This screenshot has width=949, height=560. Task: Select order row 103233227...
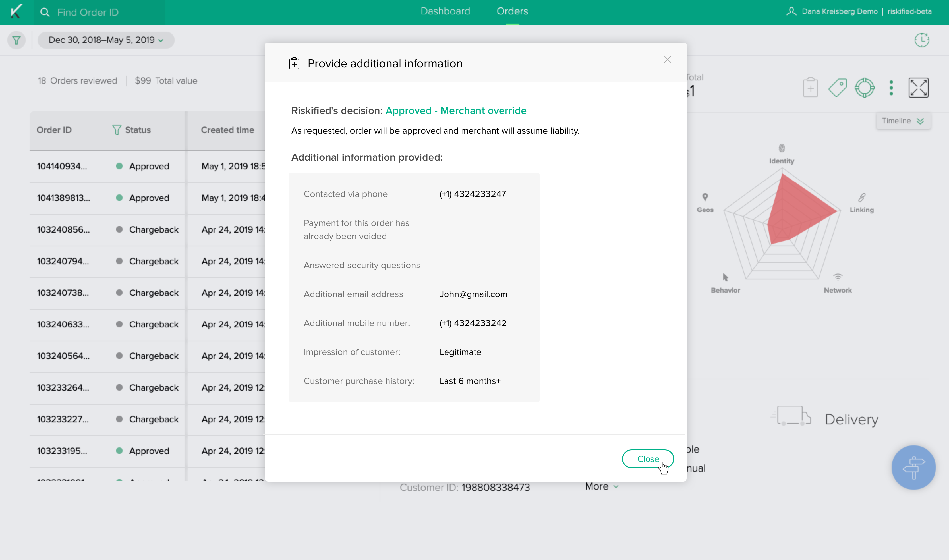147,420
